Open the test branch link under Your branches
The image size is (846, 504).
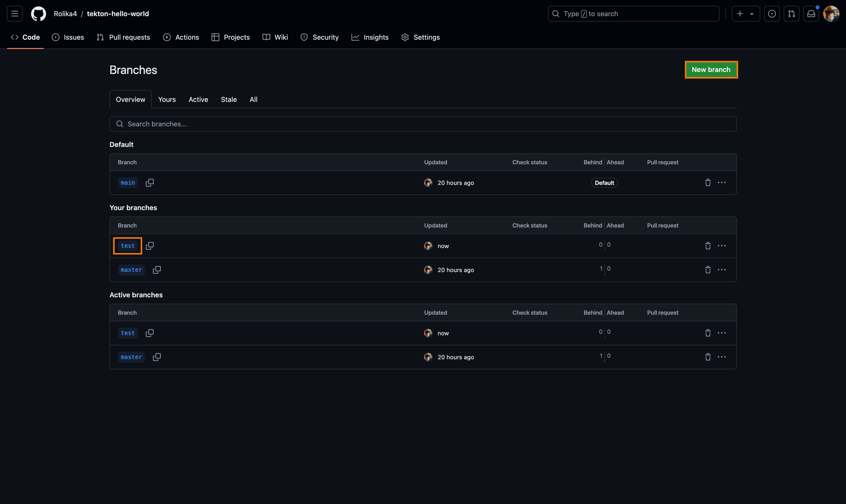point(128,246)
